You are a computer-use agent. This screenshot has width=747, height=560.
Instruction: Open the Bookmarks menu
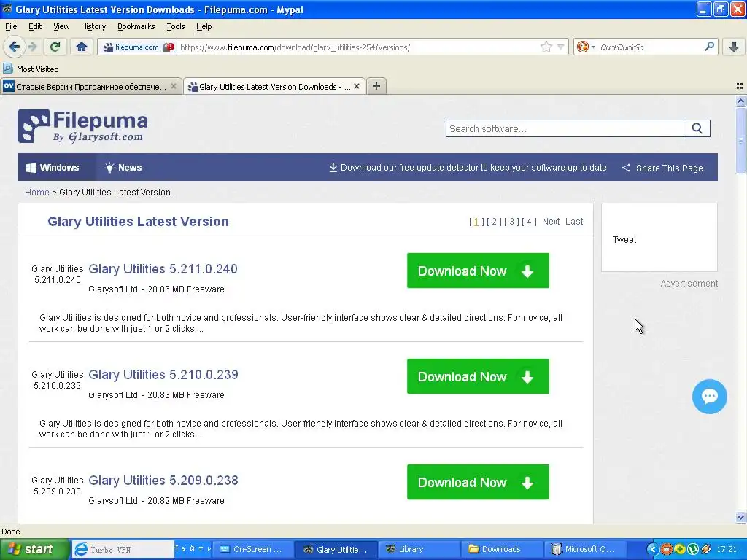point(136,26)
